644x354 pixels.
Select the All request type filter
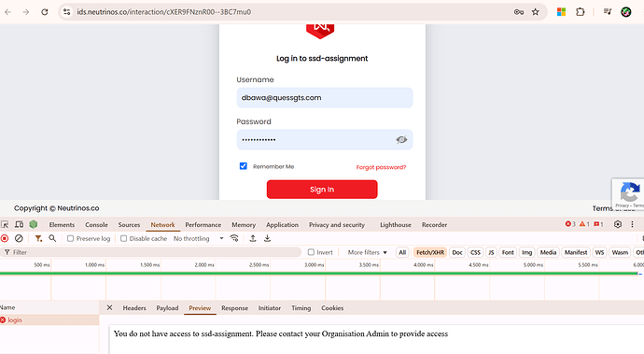click(402, 252)
